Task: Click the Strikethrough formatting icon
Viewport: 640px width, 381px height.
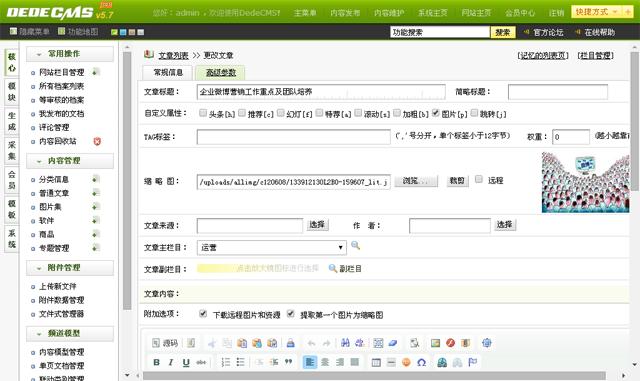Action: pos(201,362)
